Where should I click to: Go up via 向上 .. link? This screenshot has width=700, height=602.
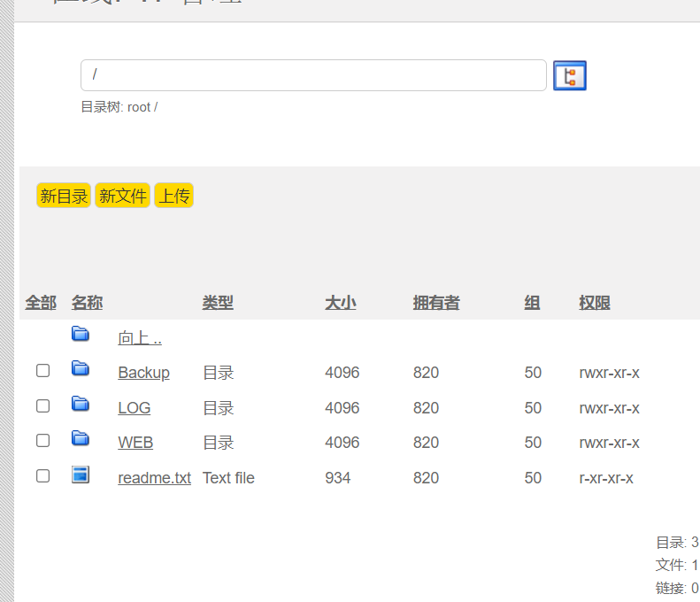tap(139, 338)
